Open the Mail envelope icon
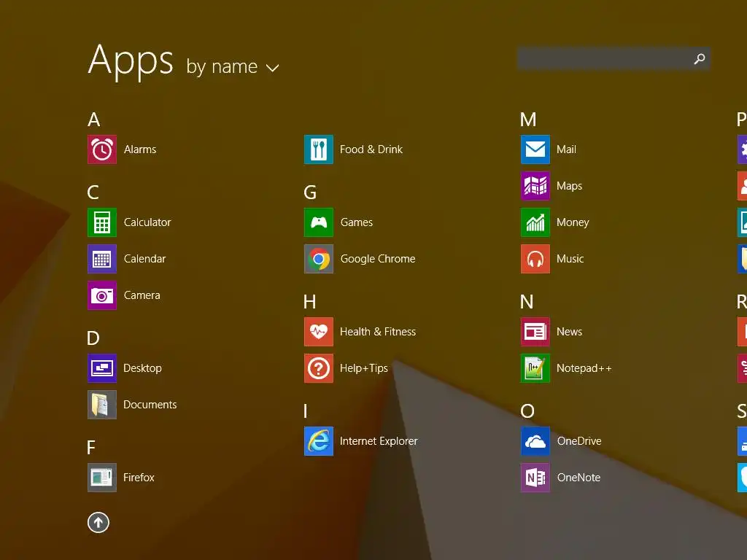 click(x=535, y=149)
